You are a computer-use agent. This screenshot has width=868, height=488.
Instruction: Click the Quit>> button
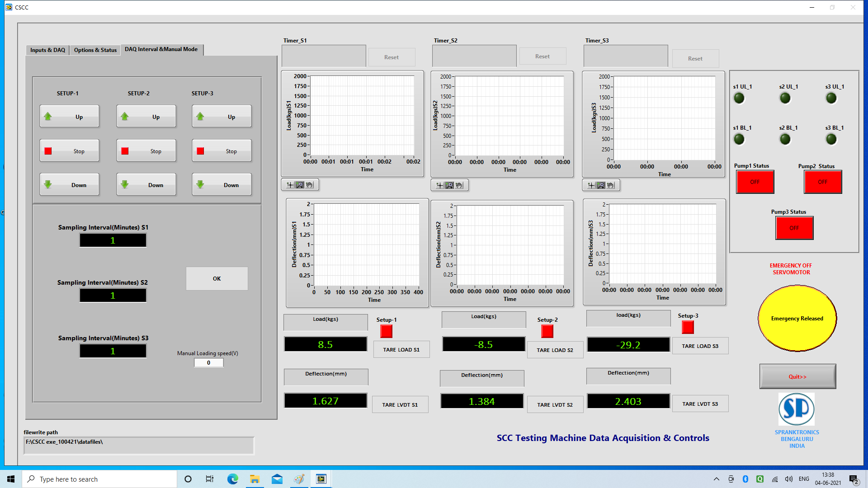pos(797,376)
